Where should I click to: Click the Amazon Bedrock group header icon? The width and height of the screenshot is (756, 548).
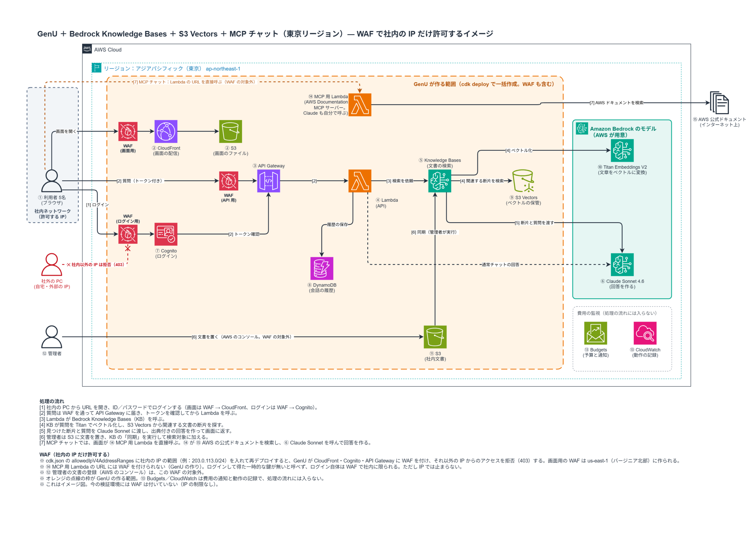(x=582, y=128)
